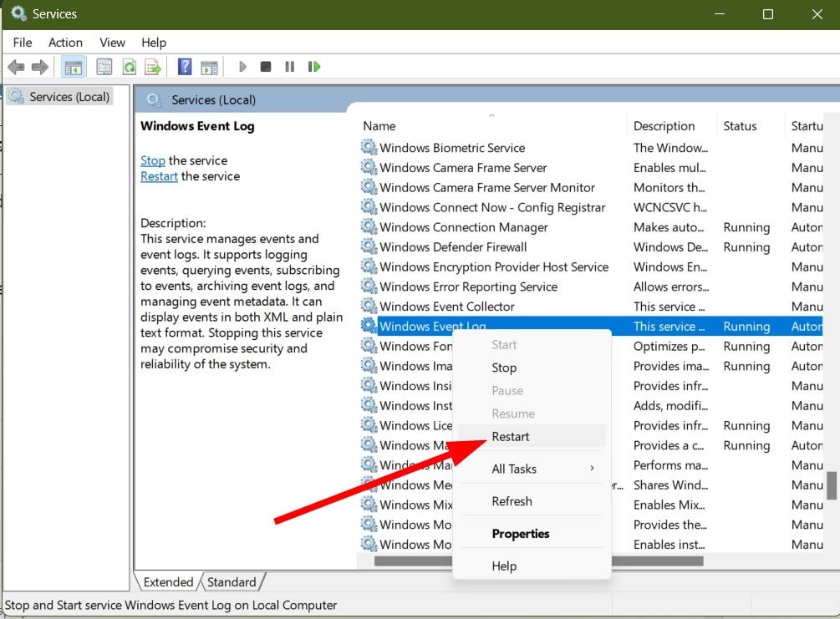Click the Start Service play icon
840x619 pixels.
pos(242,67)
